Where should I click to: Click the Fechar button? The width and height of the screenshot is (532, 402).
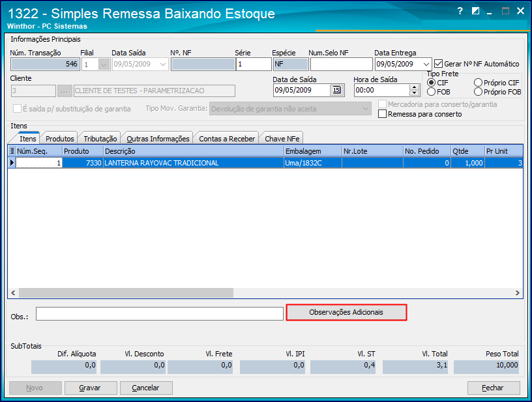click(494, 388)
